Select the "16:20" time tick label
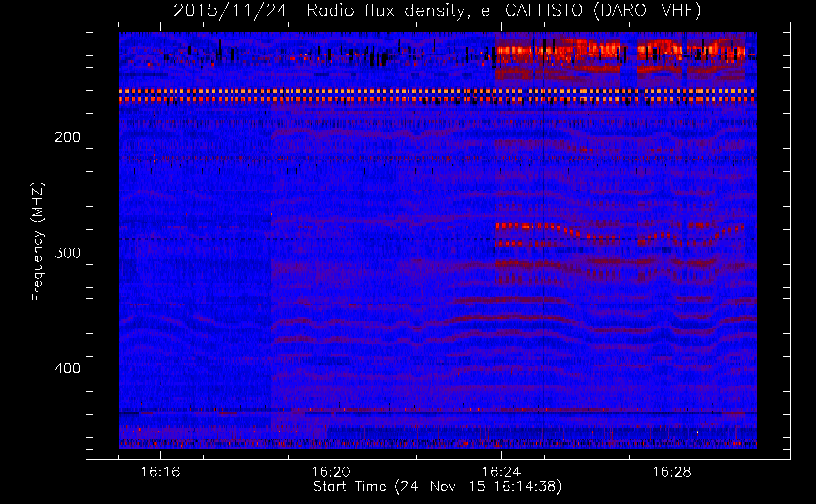The height and width of the screenshot is (504, 816). pos(331,472)
